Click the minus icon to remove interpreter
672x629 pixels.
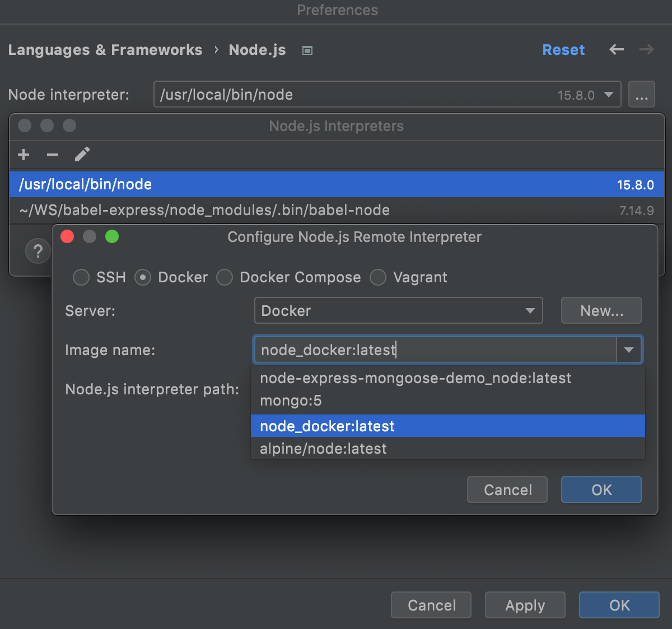pos(53,155)
